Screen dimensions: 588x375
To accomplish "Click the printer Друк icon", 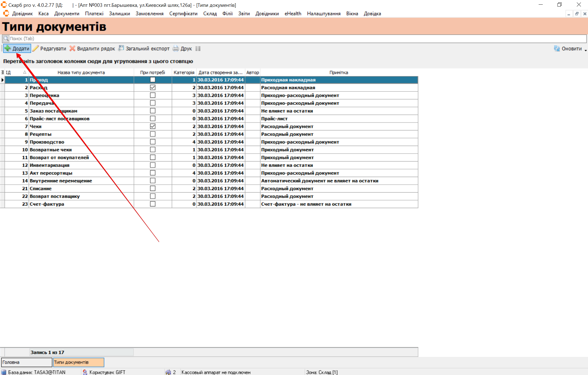I will tap(176, 48).
